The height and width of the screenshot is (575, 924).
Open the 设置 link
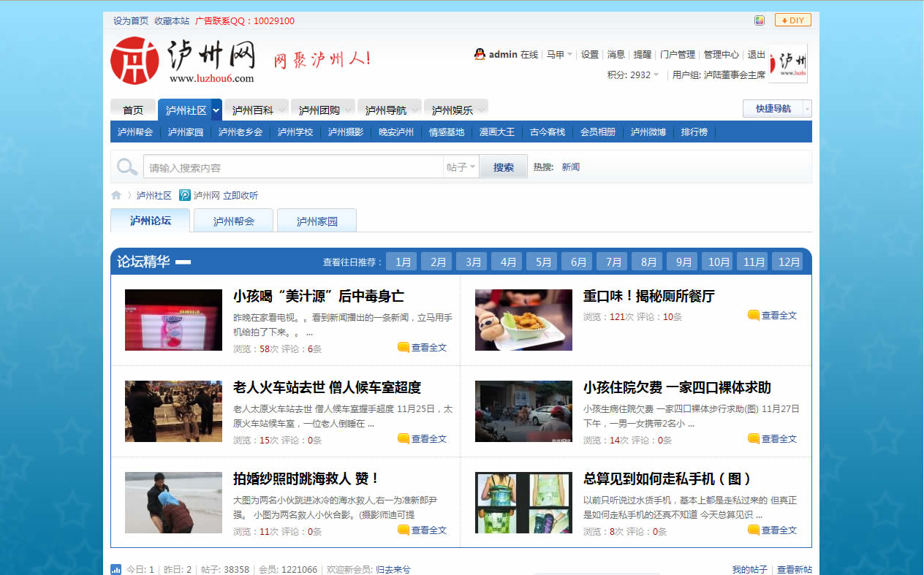[590, 55]
